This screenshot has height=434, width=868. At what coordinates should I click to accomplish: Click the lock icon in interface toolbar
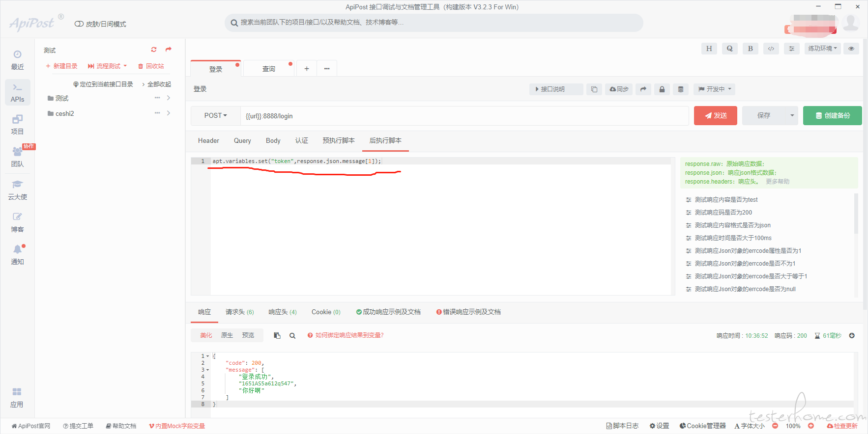click(662, 89)
